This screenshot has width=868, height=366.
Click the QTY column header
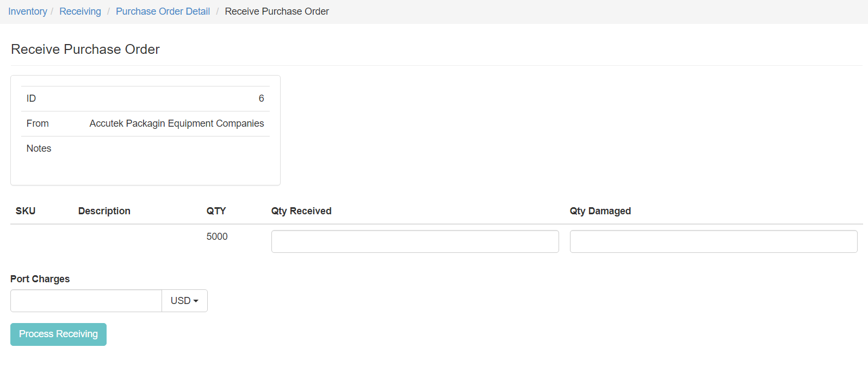pos(216,211)
